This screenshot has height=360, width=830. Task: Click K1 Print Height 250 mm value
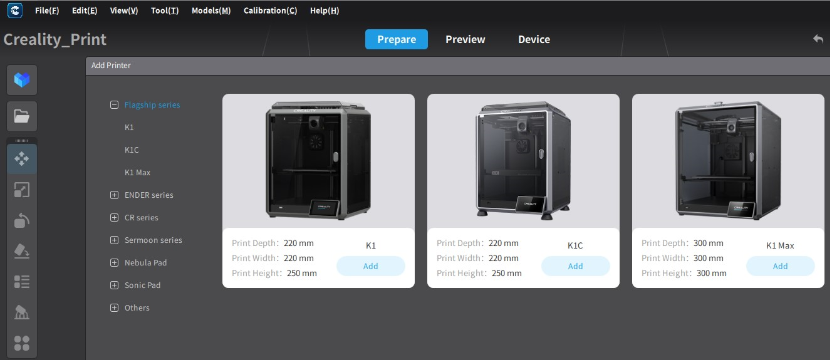(x=302, y=273)
